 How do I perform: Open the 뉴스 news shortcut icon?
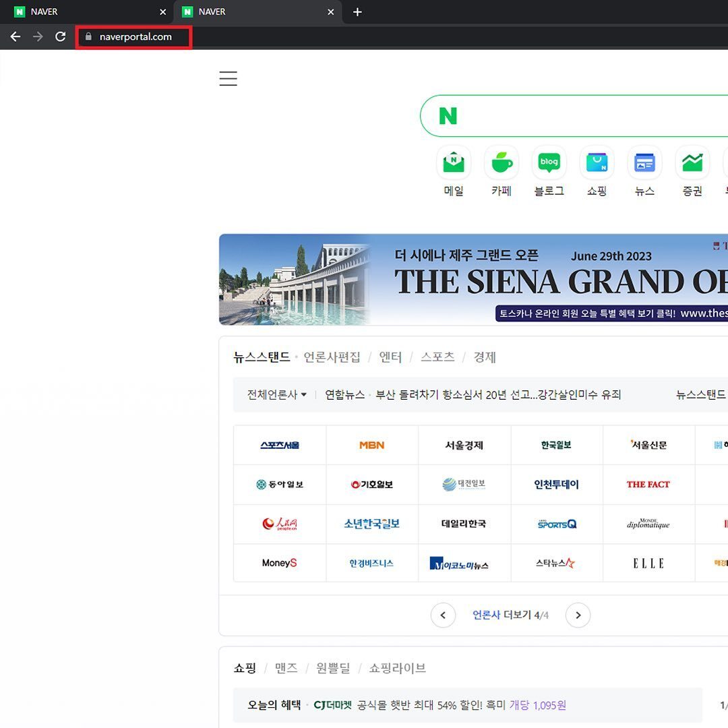click(645, 162)
